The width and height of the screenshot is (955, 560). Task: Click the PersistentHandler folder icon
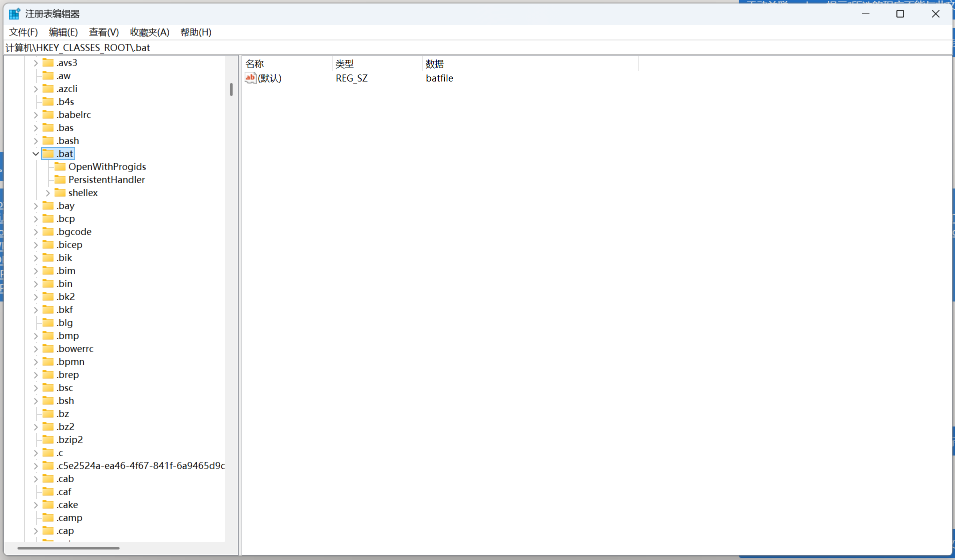tap(60, 179)
